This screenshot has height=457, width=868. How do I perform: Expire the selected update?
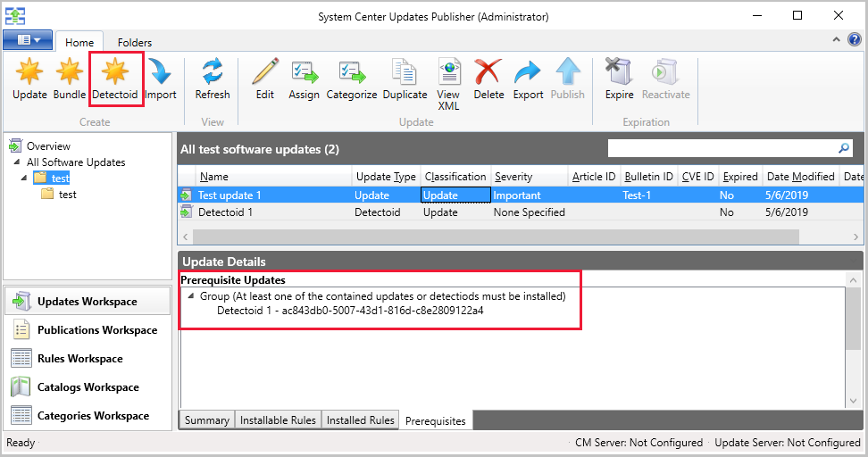(x=619, y=79)
